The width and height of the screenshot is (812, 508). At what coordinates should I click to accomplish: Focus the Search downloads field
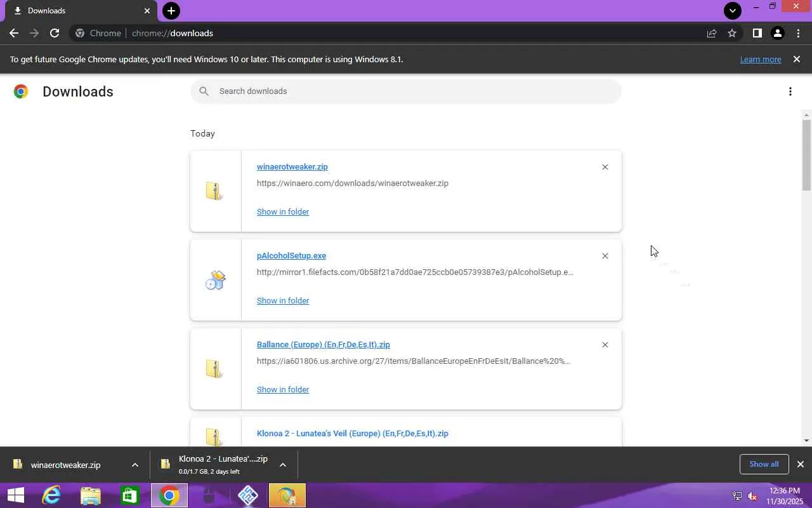(406, 91)
